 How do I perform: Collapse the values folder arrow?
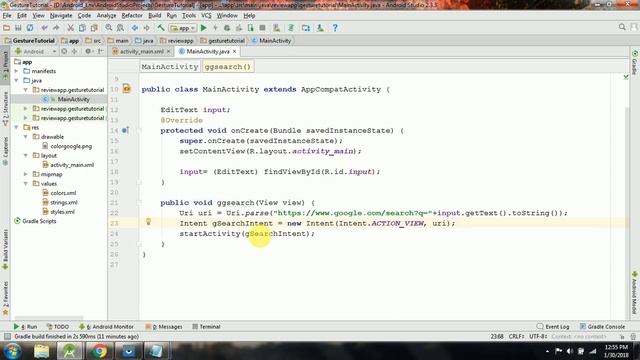pos(26,184)
